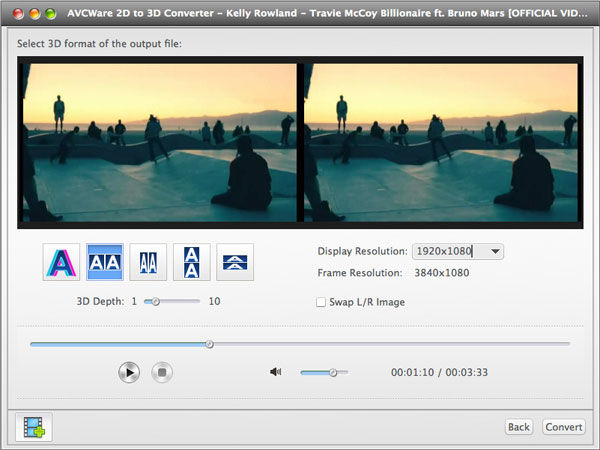Close the window with the red button
The image size is (600, 450).
18,14
